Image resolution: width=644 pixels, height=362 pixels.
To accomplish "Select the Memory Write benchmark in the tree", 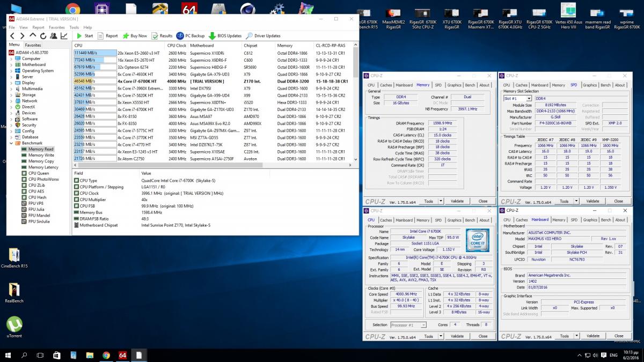I will [41, 155].
